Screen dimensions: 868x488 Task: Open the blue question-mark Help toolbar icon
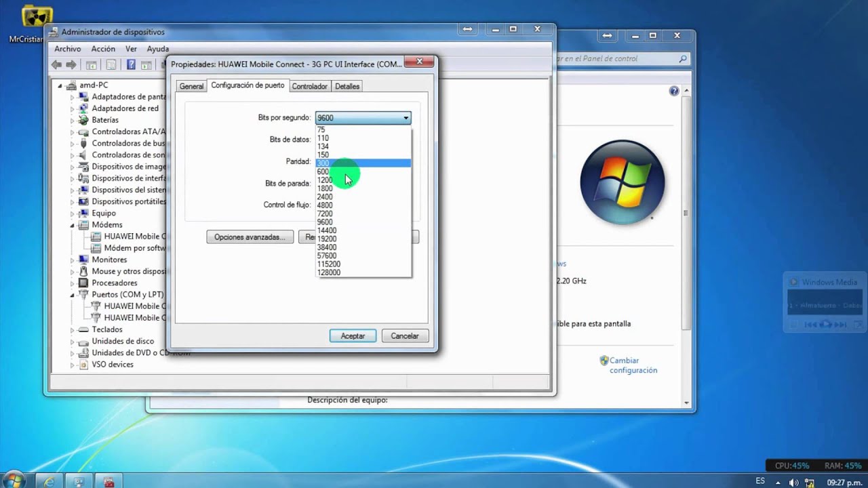[131, 65]
